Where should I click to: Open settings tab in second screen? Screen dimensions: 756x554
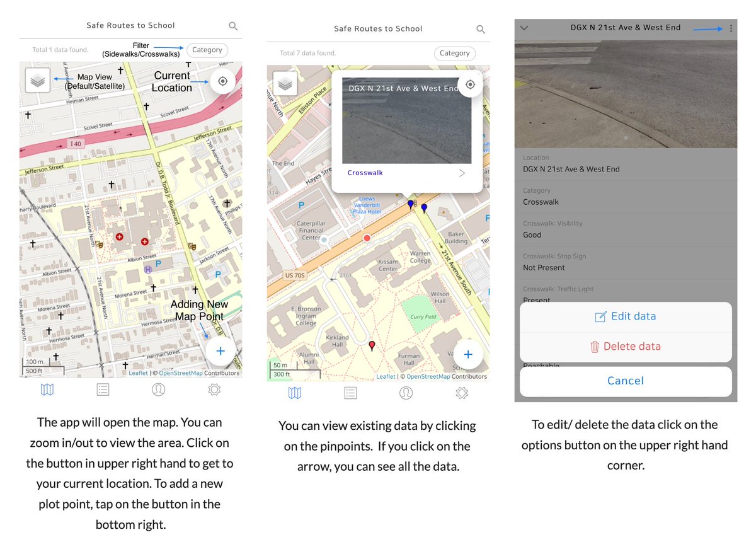462,393
